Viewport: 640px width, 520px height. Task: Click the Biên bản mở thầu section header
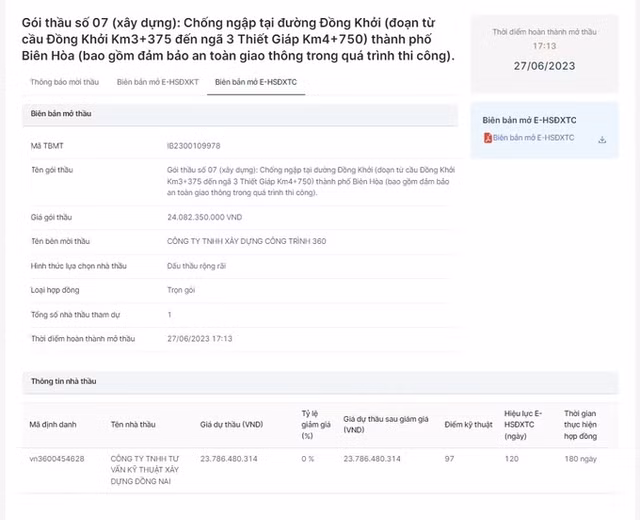click(61, 114)
